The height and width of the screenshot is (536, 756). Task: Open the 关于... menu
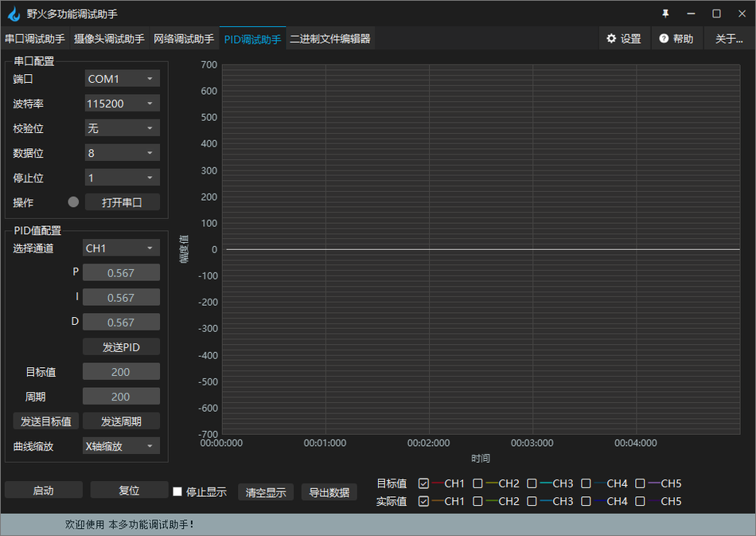click(729, 38)
